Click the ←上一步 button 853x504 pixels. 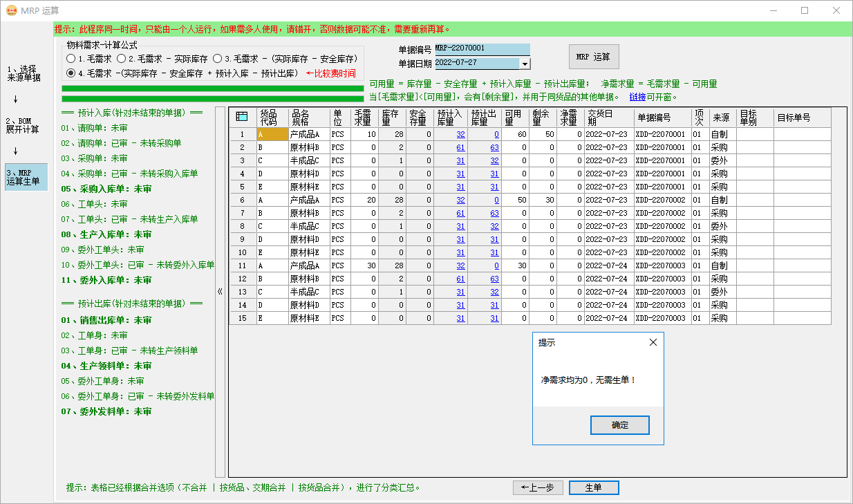[537, 487]
